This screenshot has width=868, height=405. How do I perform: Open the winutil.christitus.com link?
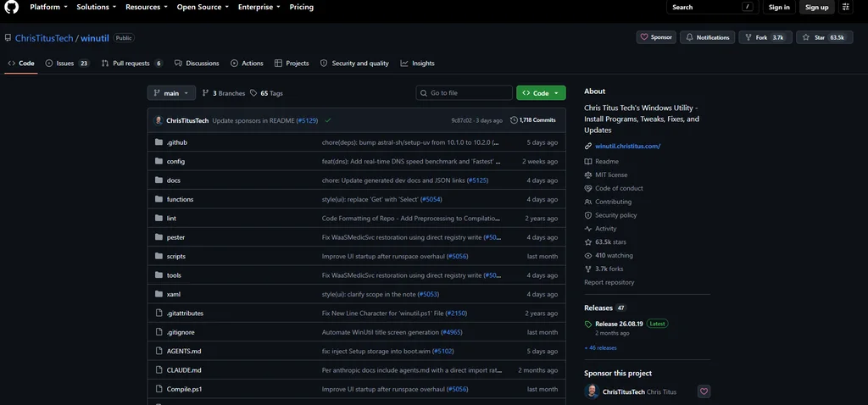click(628, 146)
